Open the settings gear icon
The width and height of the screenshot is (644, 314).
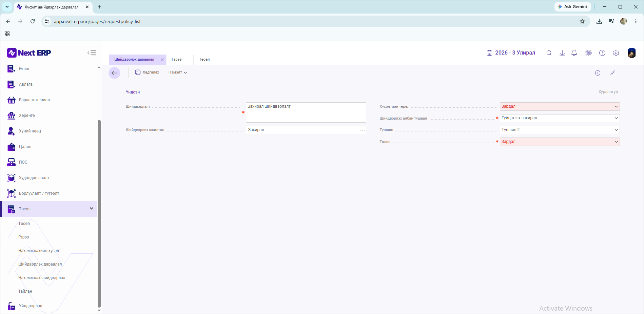click(x=616, y=53)
